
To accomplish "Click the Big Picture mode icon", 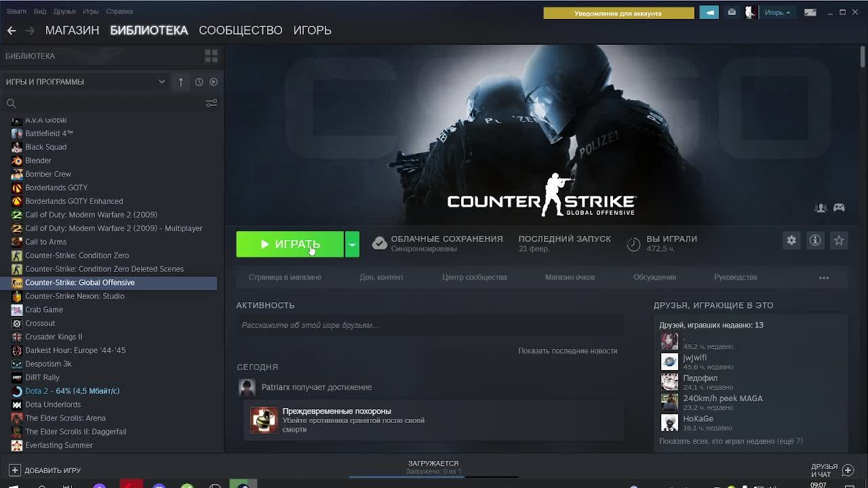I will tap(810, 12).
